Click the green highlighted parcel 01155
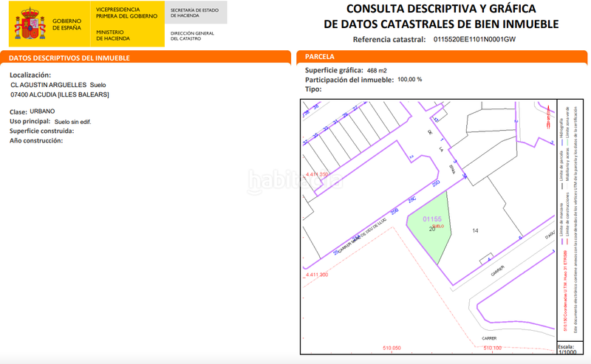Image resolution: width=591 pixels, height=364 pixels. point(434,225)
